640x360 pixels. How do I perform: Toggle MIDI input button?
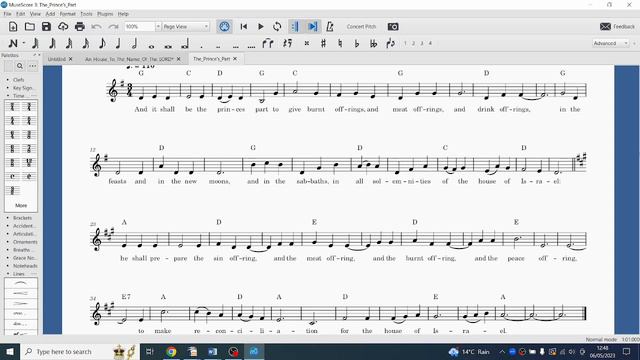point(224,27)
